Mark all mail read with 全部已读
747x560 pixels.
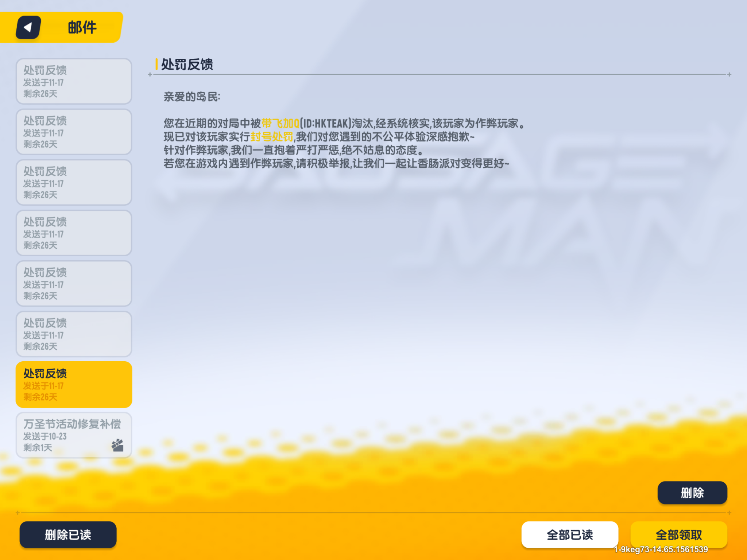570,535
